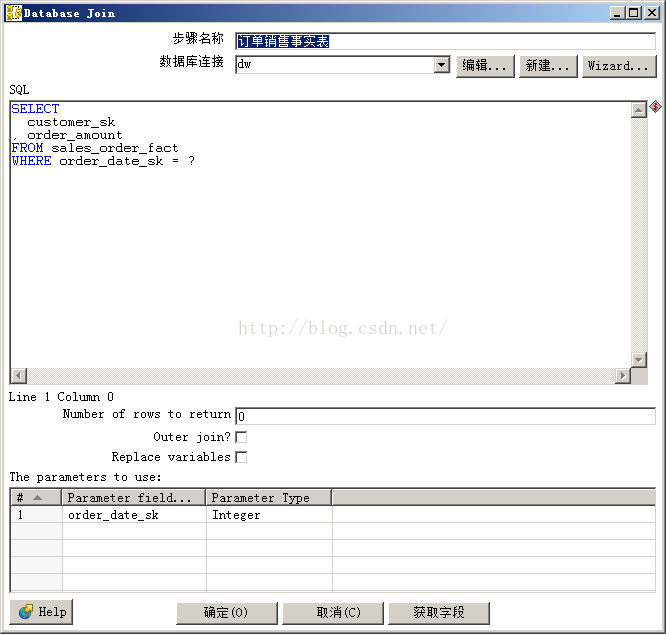Click the Number of rows to return field

tap(445, 416)
